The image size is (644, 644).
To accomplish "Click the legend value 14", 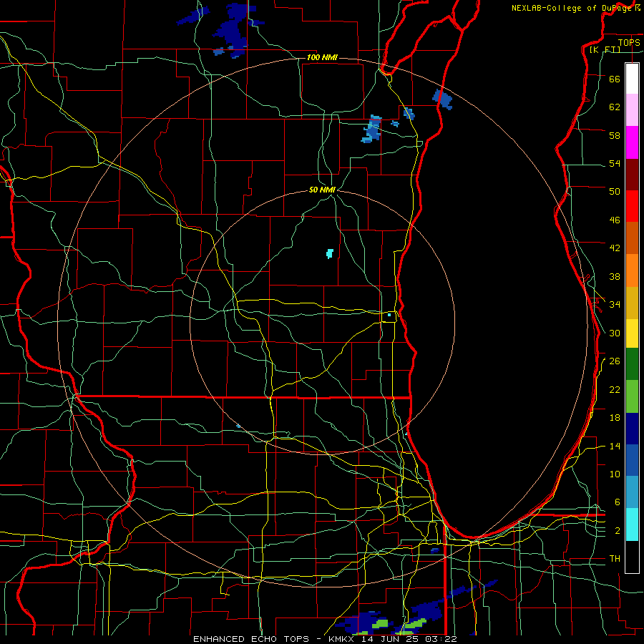I will click(615, 446).
